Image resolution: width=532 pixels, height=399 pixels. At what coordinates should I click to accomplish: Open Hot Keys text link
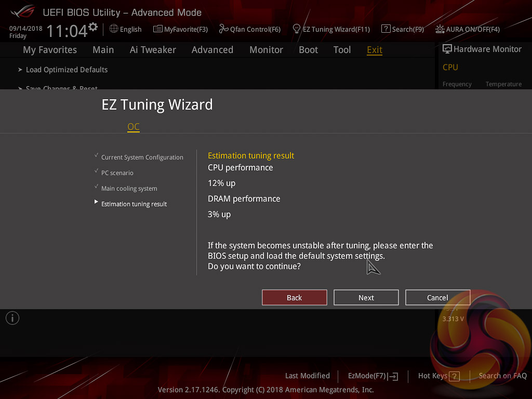click(433, 376)
